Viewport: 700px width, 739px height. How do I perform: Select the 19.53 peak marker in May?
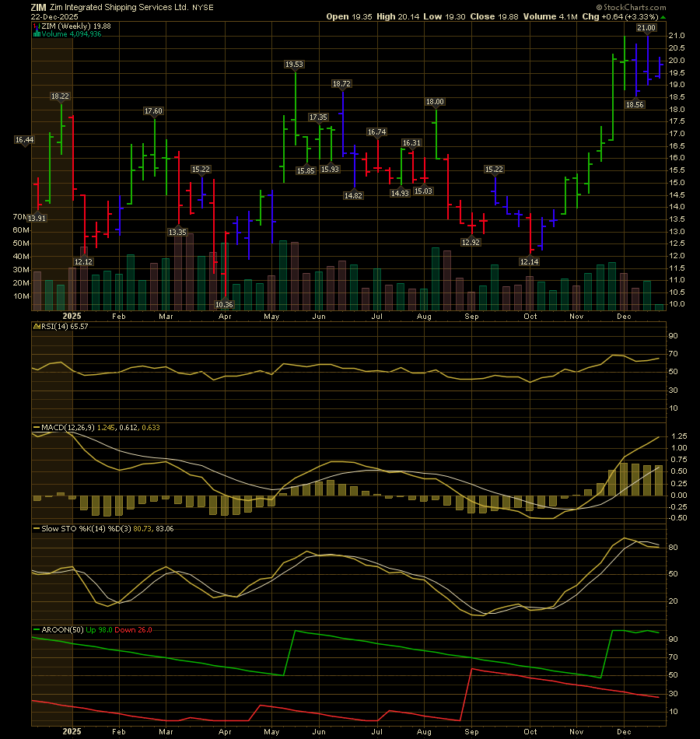pyautogui.click(x=294, y=65)
